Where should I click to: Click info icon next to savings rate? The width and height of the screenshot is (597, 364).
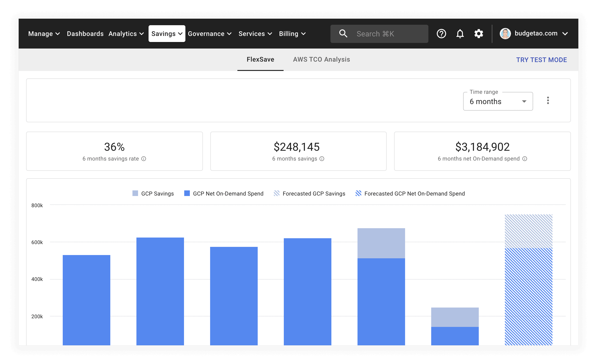pyautogui.click(x=144, y=159)
